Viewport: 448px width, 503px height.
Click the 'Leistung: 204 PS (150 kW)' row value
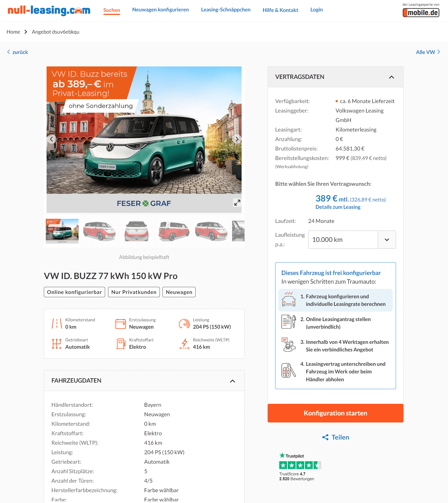click(164, 452)
